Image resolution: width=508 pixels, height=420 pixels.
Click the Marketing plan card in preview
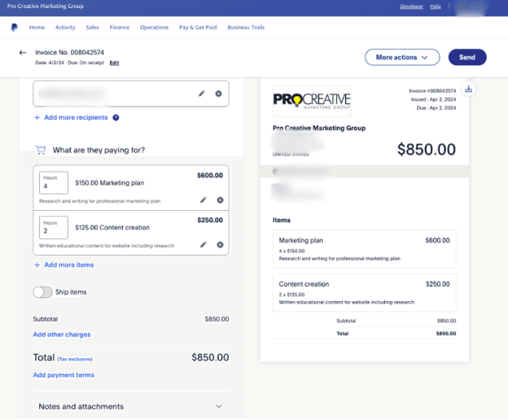click(365, 249)
